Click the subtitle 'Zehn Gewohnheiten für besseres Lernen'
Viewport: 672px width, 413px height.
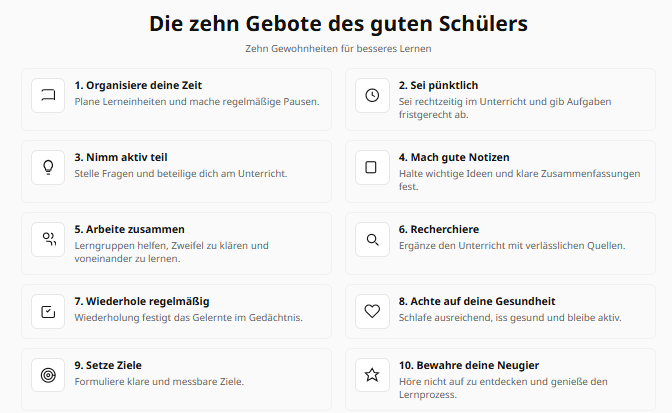click(338, 48)
